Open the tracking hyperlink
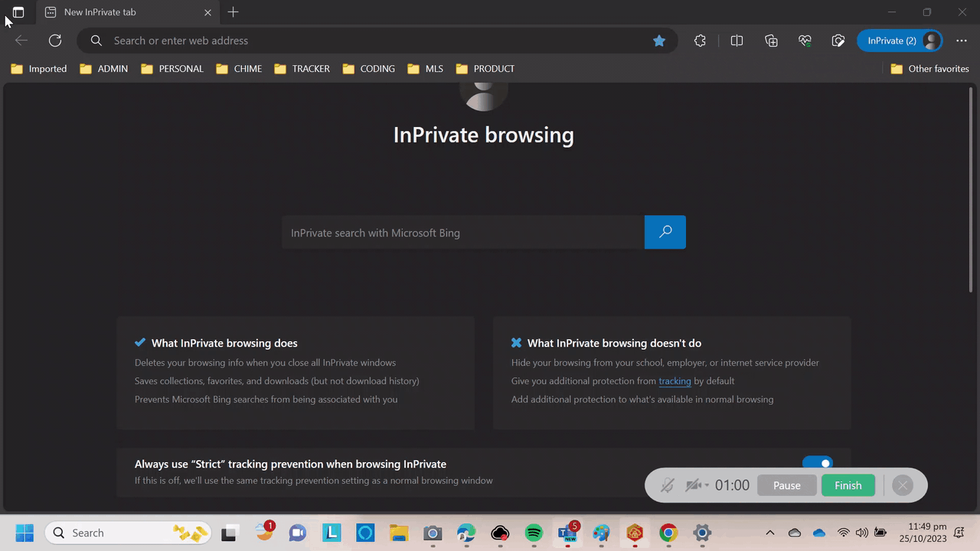 point(675,380)
